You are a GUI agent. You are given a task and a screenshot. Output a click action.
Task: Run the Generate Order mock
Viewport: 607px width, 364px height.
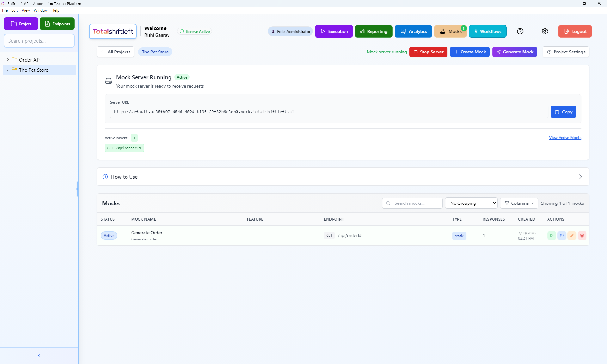click(x=551, y=235)
